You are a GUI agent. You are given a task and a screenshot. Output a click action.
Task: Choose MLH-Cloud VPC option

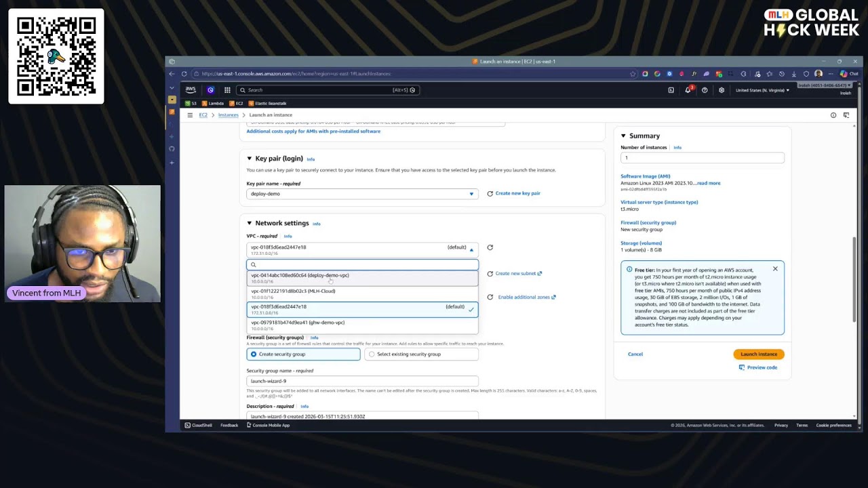pyautogui.click(x=362, y=293)
